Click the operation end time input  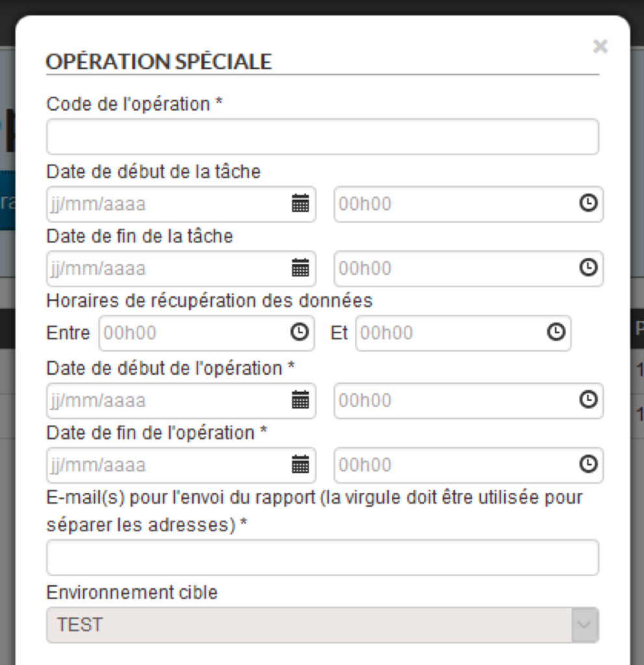click(x=455, y=465)
